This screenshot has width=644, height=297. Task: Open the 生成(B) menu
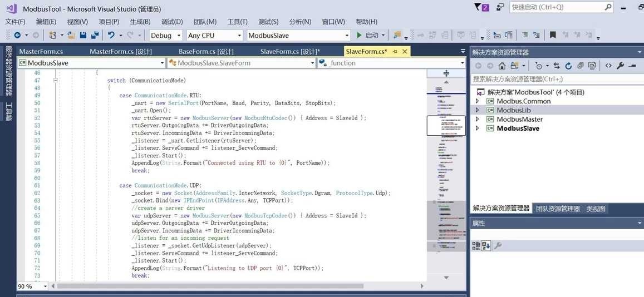click(140, 22)
